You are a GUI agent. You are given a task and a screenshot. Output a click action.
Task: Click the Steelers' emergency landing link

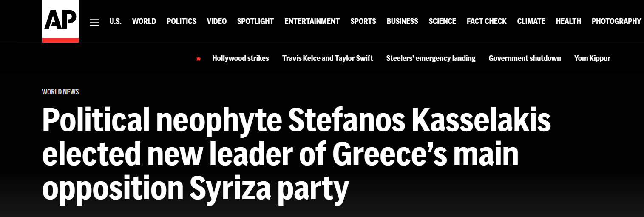[431, 58]
